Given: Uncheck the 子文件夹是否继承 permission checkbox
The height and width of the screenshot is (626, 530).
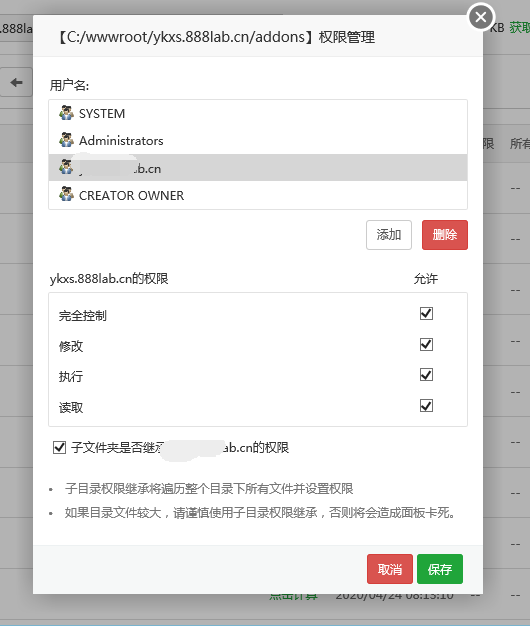Looking at the screenshot, I should click(x=59, y=447).
